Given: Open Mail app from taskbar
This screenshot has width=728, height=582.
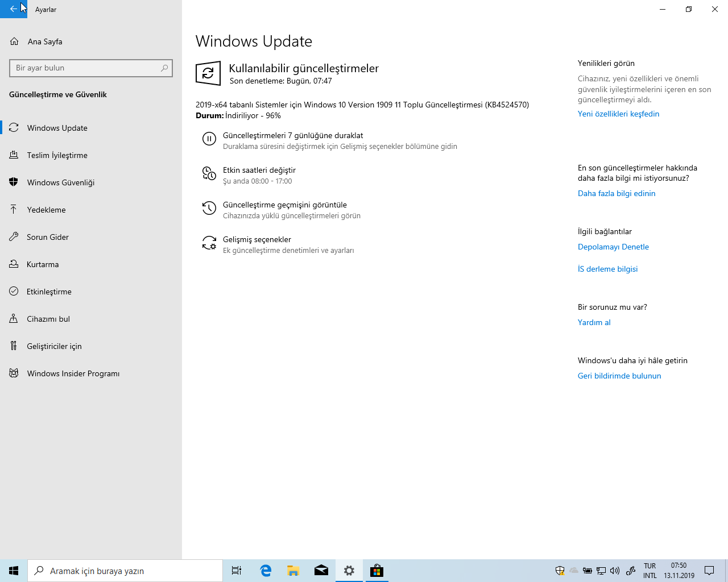Looking at the screenshot, I should point(321,571).
